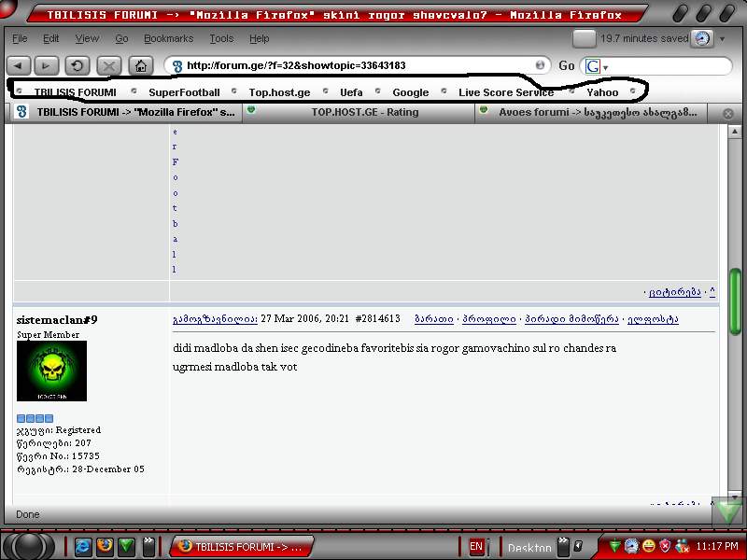Go back with the Back arrow button
Image resolution: width=747 pixels, height=560 pixels.
click(x=19, y=65)
